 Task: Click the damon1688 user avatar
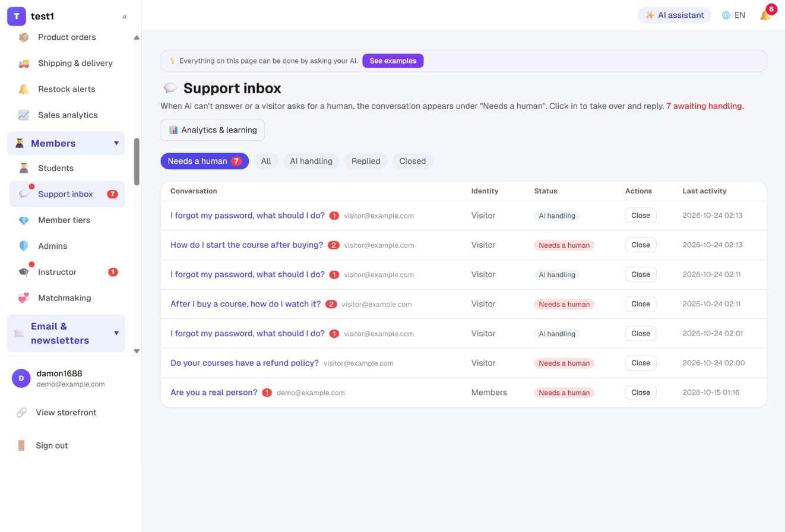[x=21, y=378]
